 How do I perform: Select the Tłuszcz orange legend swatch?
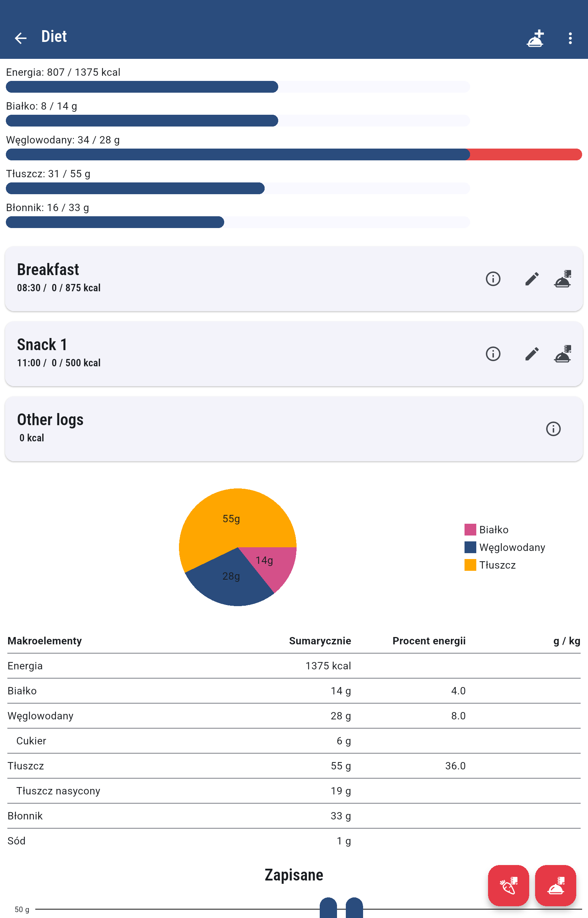click(x=470, y=565)
